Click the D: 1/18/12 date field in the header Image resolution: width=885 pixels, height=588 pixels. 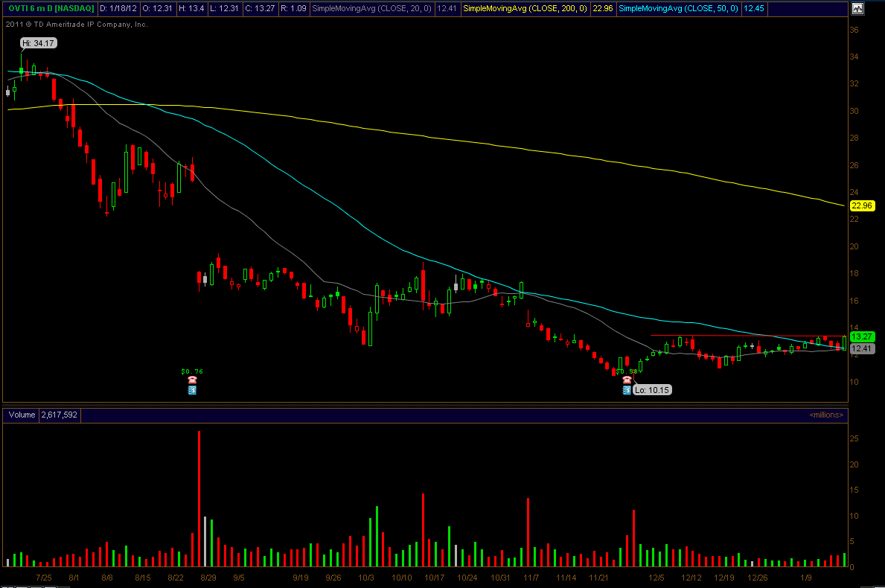tap(118, 8)
